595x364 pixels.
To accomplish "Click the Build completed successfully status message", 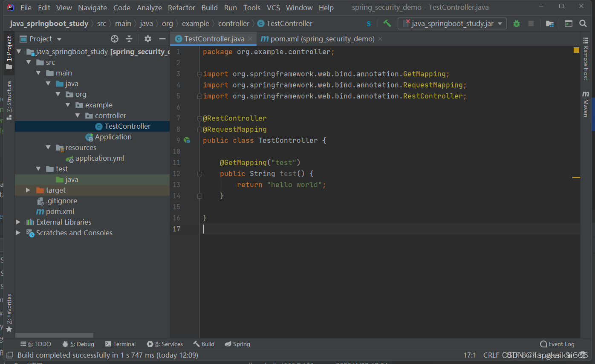I will (108, 355).
